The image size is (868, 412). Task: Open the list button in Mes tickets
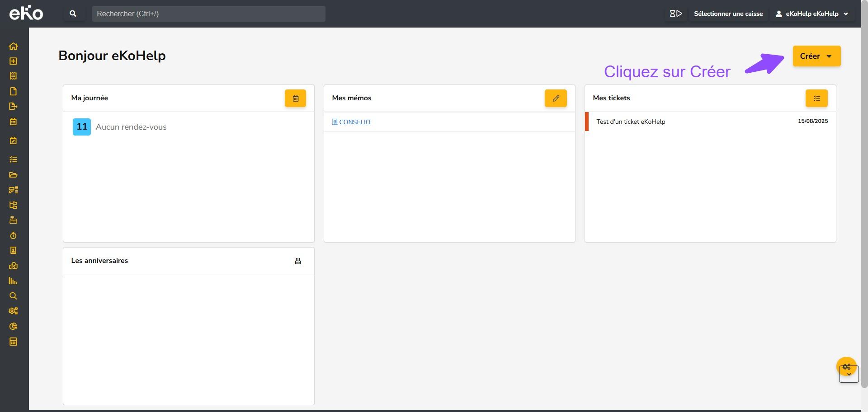click(x=816, y=98)
